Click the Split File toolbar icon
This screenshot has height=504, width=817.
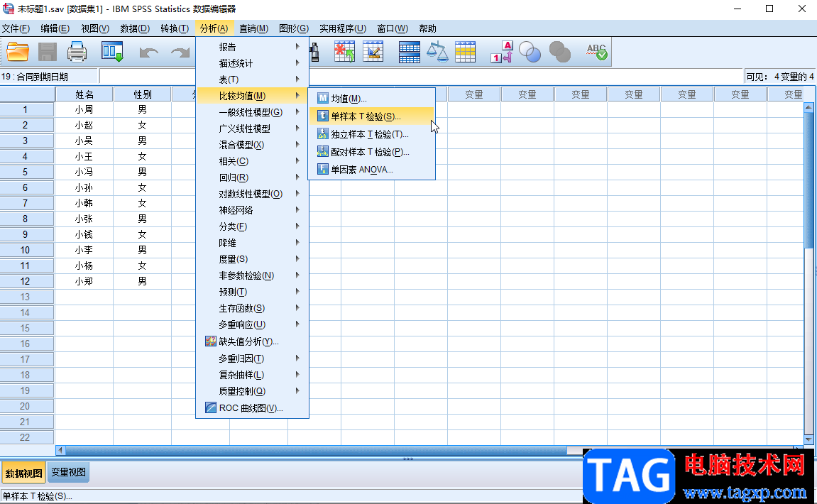point(409,52)
